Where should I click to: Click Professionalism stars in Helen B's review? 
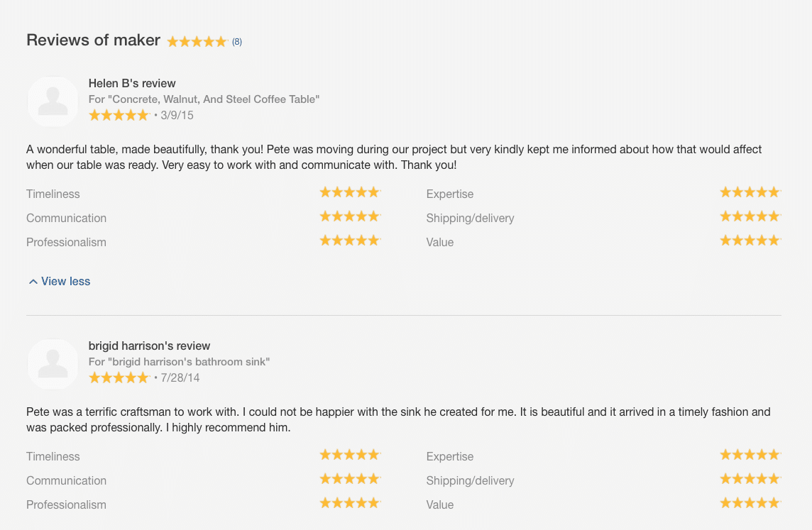(x=350, y=241)
